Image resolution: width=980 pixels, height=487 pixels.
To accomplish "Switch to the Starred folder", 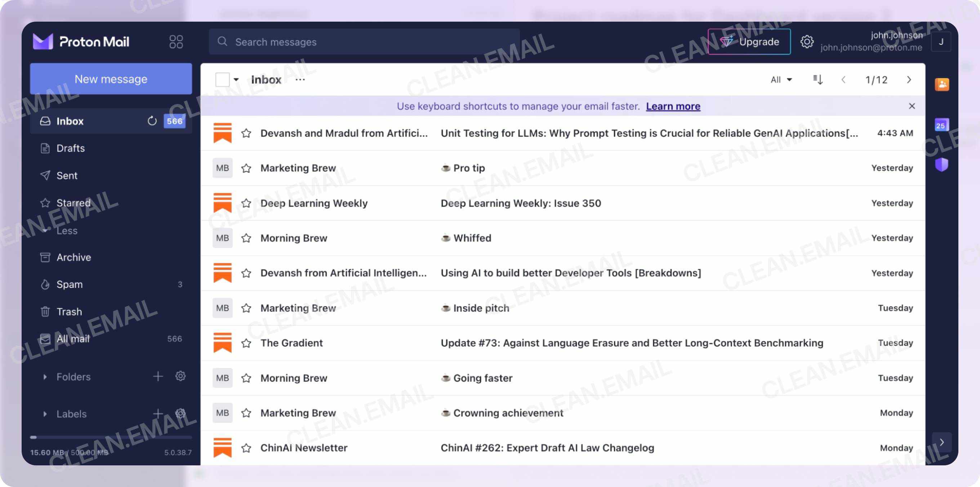I will point(73,203).
